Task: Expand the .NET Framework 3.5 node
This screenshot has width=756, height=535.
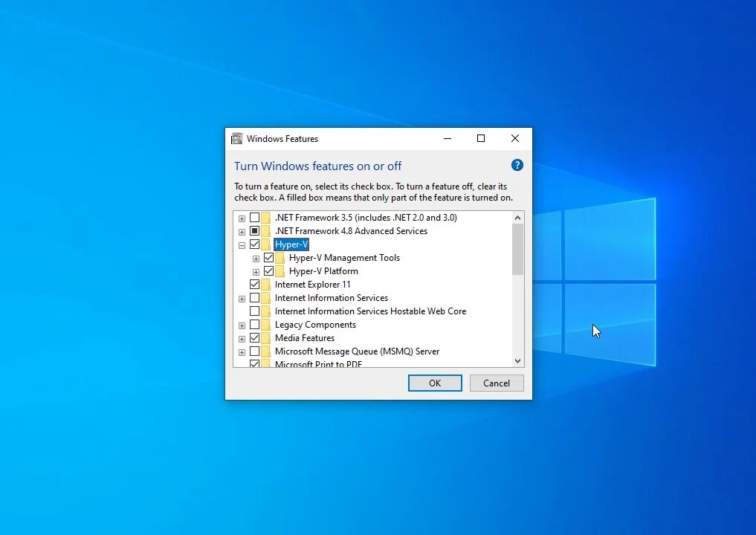Action: point(242,218)
